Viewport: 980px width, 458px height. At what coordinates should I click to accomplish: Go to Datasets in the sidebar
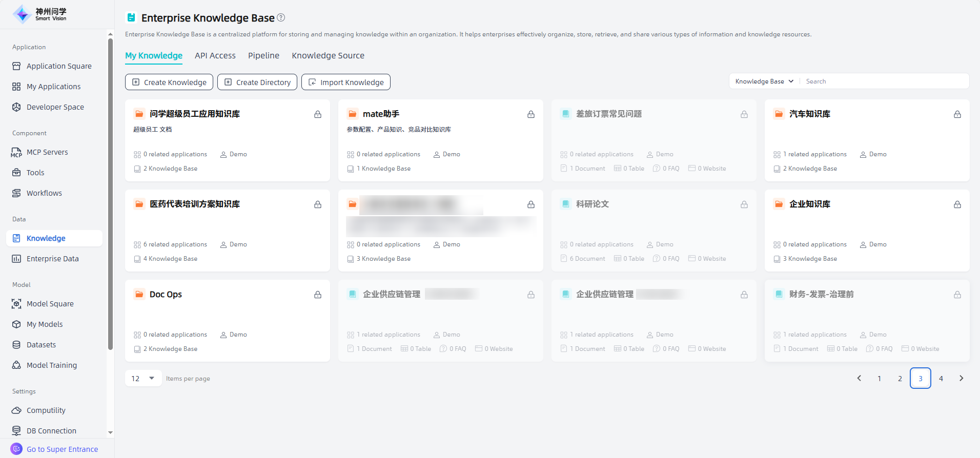pyautogui.click(x=41, y=345)
